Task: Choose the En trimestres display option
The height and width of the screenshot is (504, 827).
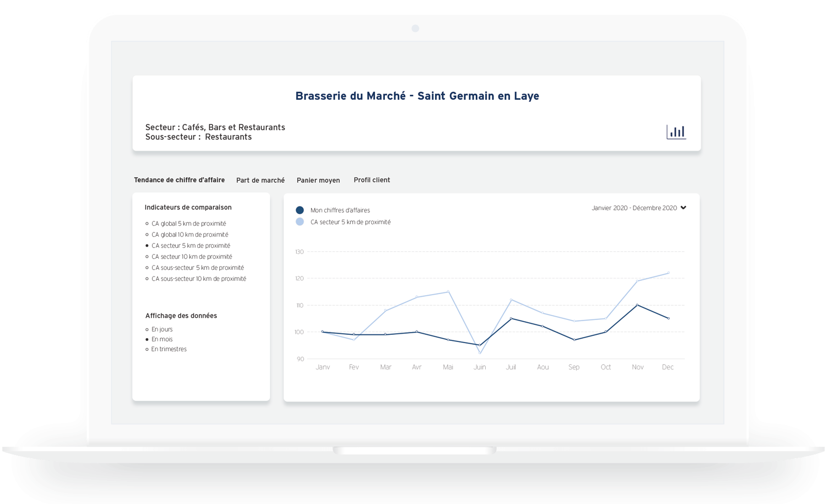Action: 166,349
